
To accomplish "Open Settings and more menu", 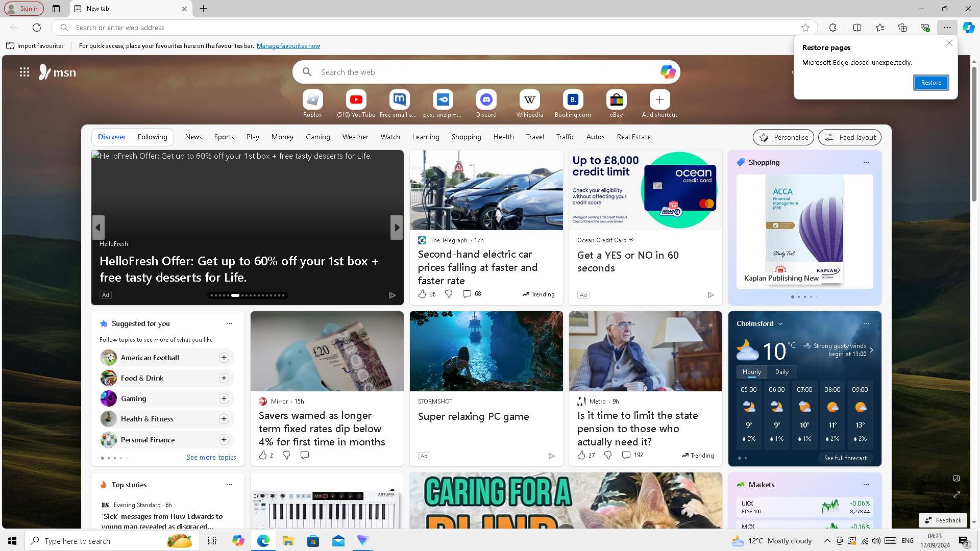I will tap(947, 28).
